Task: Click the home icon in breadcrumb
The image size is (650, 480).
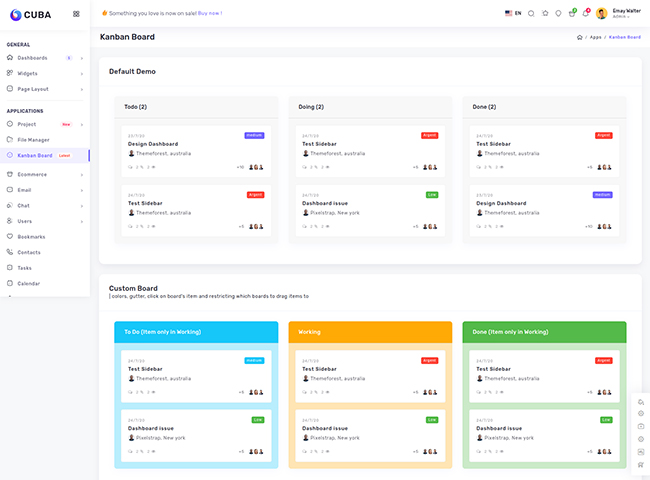Action: click(580, 37)
